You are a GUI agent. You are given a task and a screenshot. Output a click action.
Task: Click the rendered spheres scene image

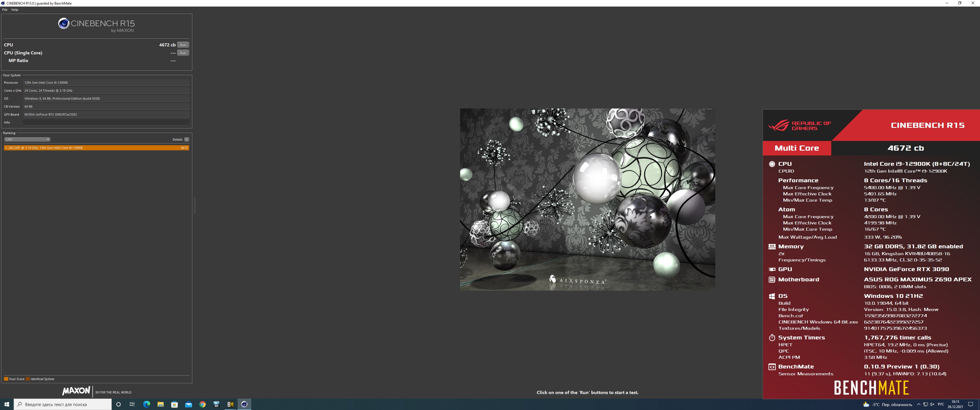[587, 199]
